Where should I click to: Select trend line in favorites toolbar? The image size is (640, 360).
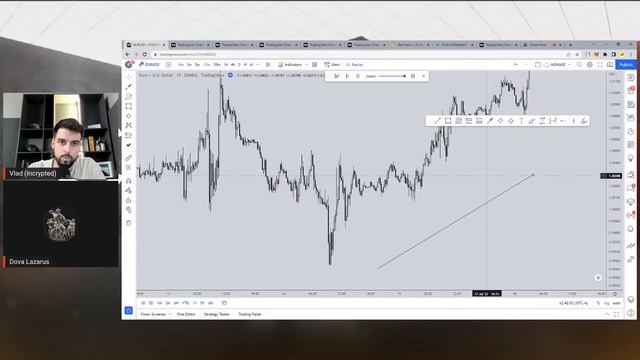pos(437,121)
